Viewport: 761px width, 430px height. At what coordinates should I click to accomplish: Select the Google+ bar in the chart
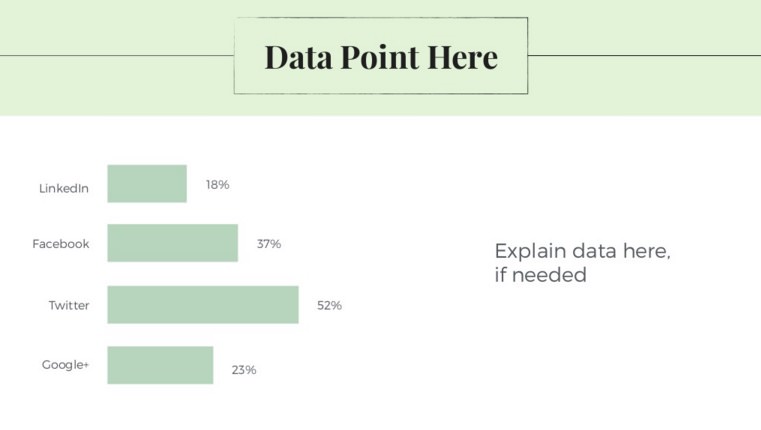pyautogui.click(x=160, y=365)
